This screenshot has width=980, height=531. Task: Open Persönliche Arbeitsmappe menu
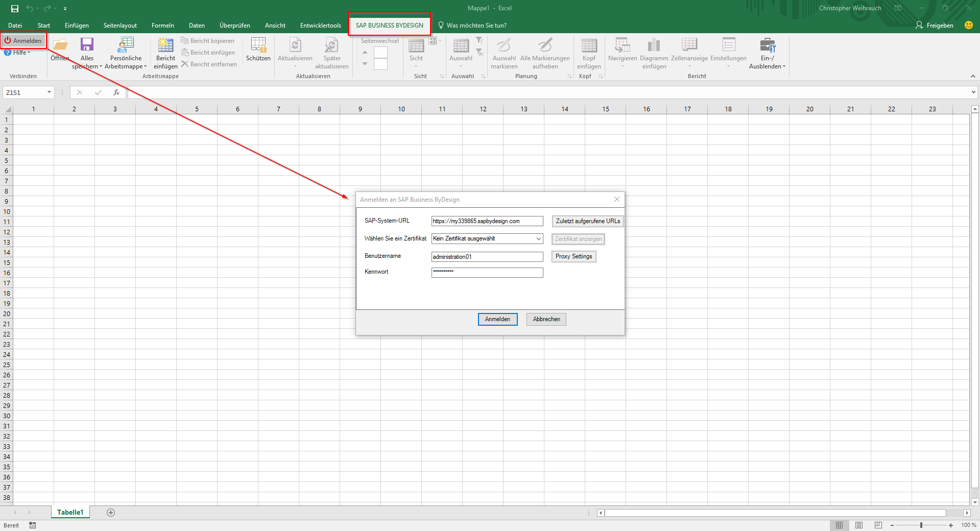click(126, 53)
